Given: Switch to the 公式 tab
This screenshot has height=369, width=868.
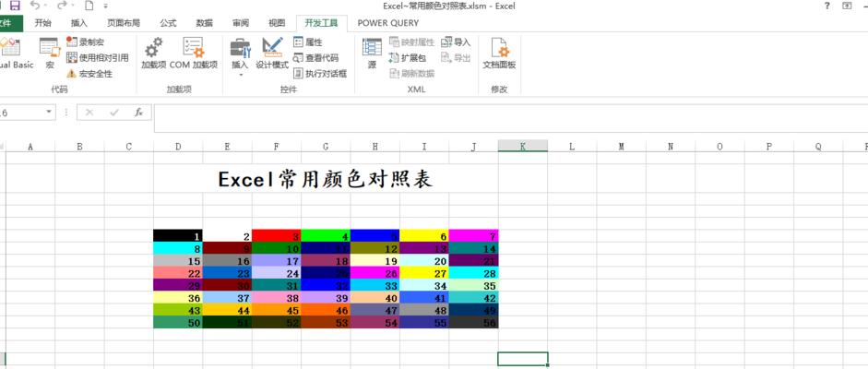Looking at the screenshot, I should click(168, 23).
